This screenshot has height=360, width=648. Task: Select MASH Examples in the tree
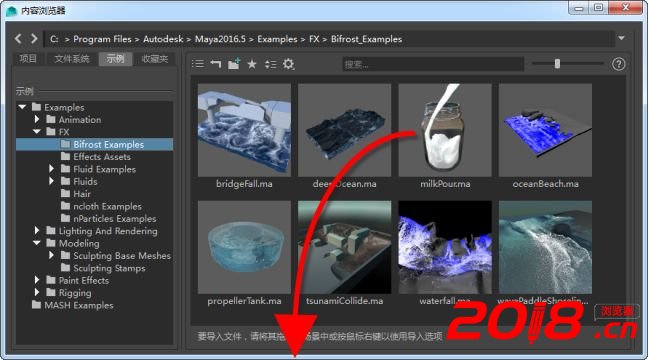tap(73, 305)
